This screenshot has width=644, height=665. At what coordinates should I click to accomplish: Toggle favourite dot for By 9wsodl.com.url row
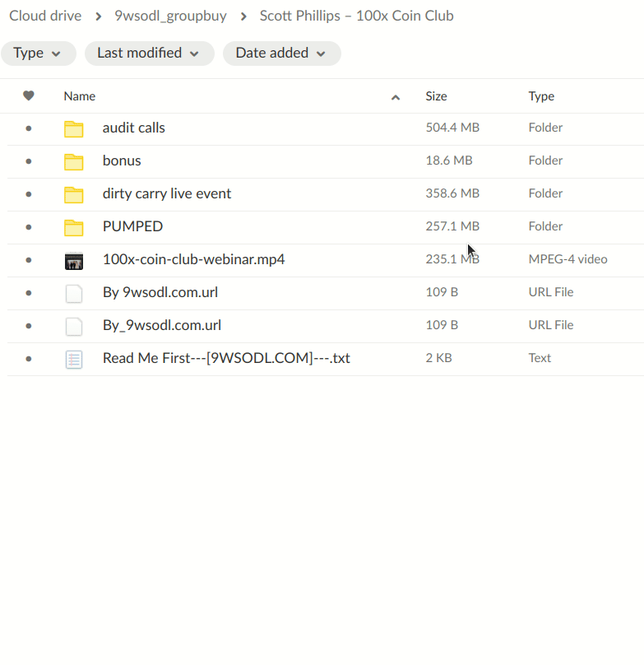[29, 293]
